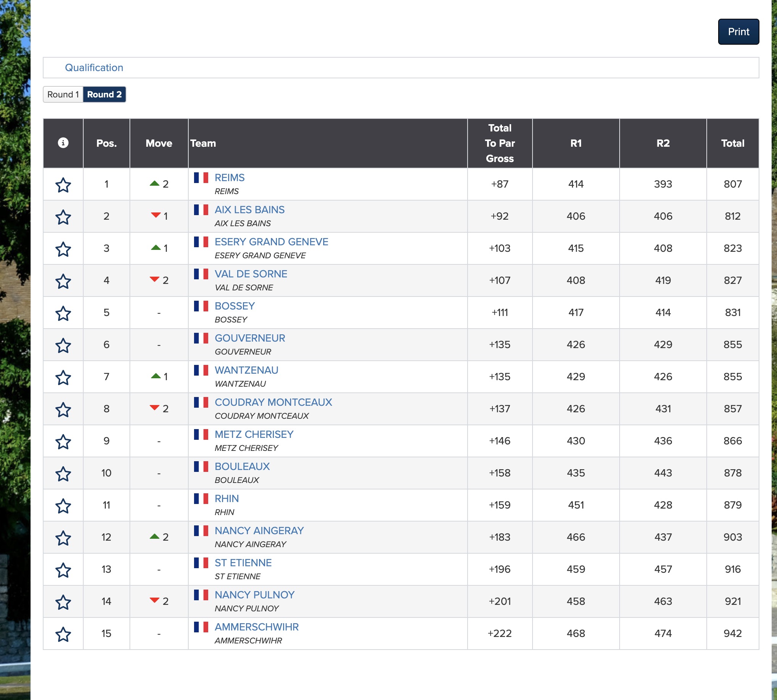View the VAL DE SORNE team details
Screen dimensions: 777x700
tap(251, 274)
